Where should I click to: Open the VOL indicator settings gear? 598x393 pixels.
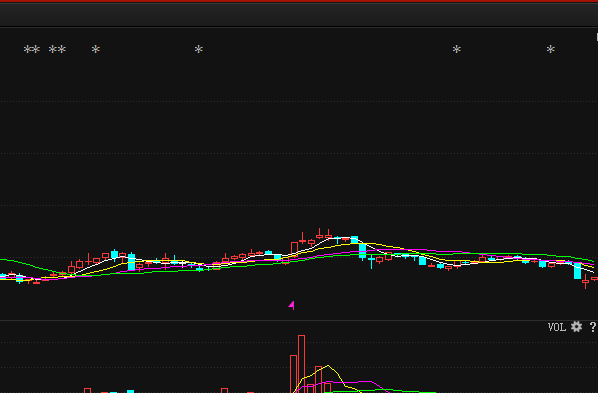(x=576, y=327)
